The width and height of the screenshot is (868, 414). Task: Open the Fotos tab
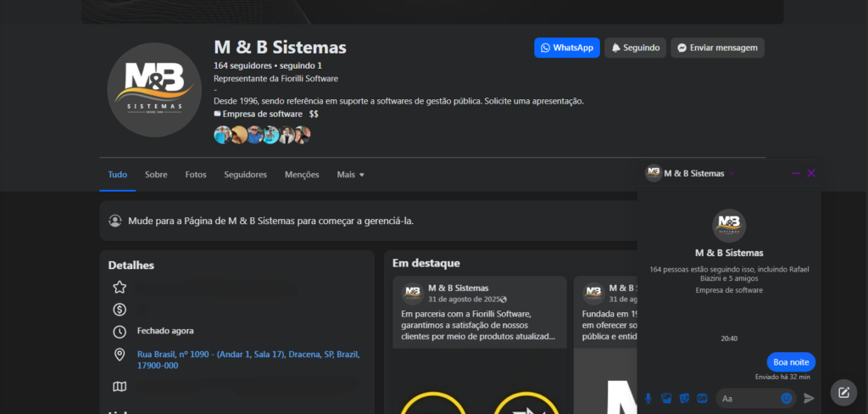pyautogui.click(x=196, y=175)
